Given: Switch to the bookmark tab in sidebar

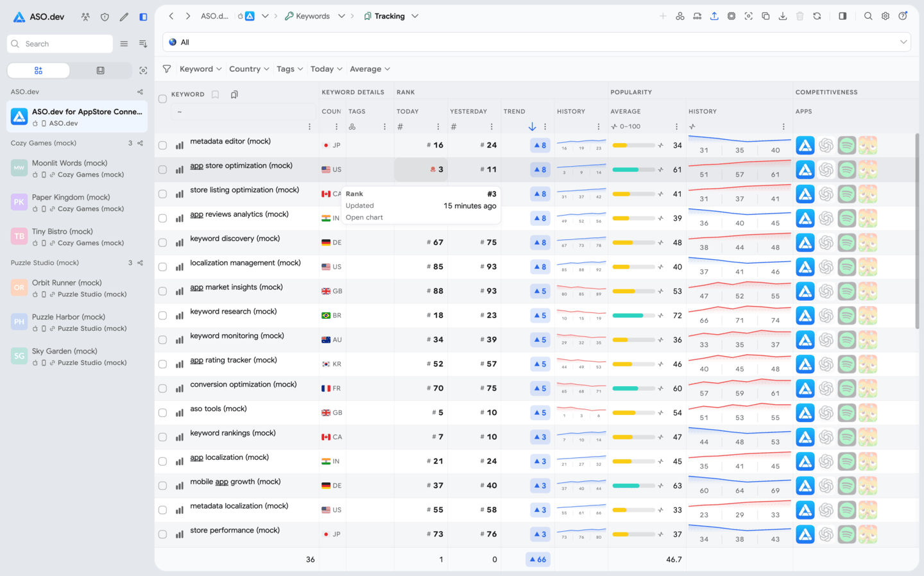Looking at the screenshot, I should [x=101, y=71].
